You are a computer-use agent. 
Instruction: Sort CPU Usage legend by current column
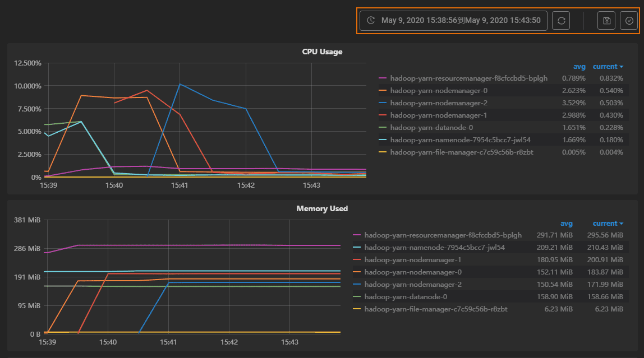click(x=608, y=67)
